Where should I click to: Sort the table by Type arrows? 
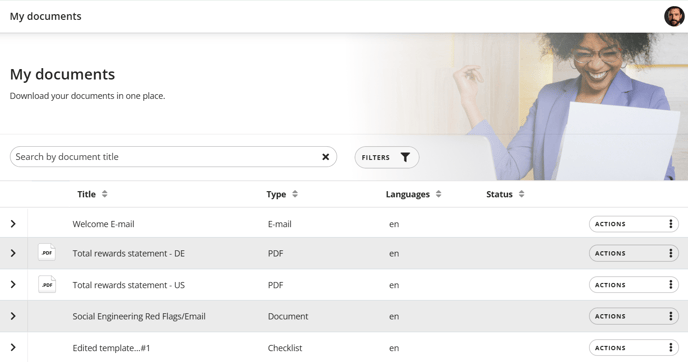(295, 194)
